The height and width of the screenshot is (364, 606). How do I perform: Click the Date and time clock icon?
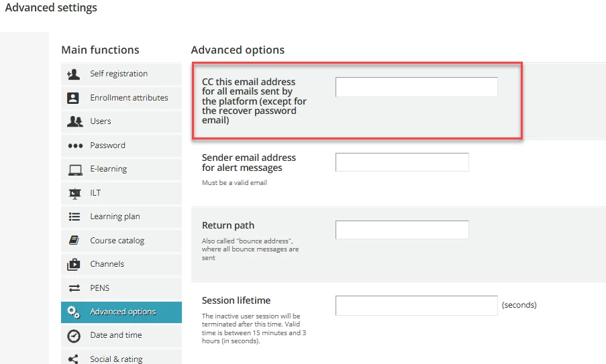click(x=74, y=336)
